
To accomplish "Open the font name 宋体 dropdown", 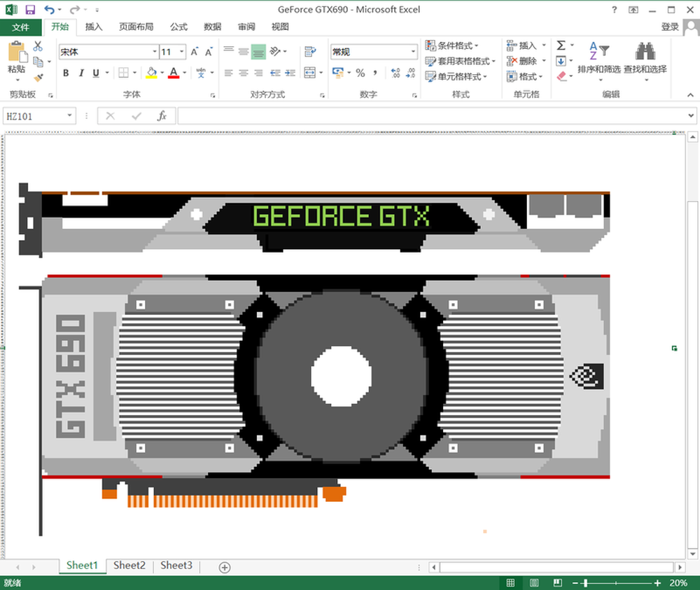I will pyautogui.click(x=155, y=52).
